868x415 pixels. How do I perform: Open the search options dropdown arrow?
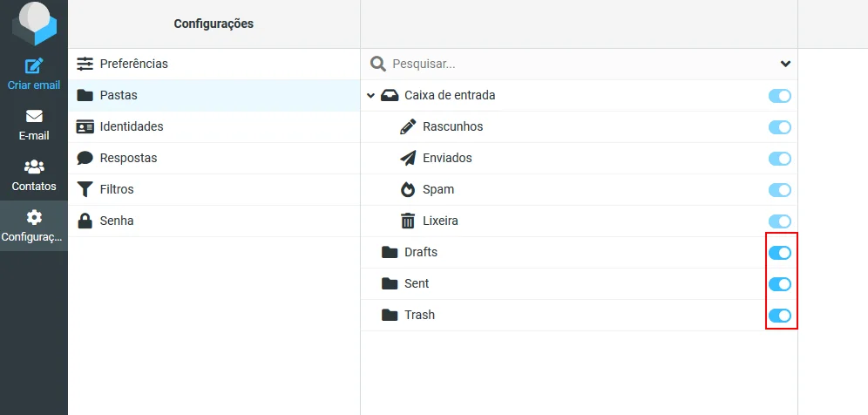[x=785, y=64]
